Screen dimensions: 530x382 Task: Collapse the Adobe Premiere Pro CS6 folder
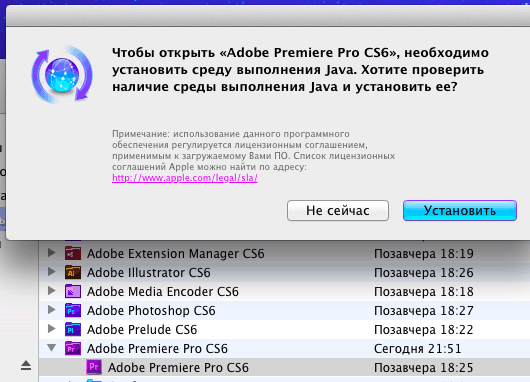(x=52, y=348)
